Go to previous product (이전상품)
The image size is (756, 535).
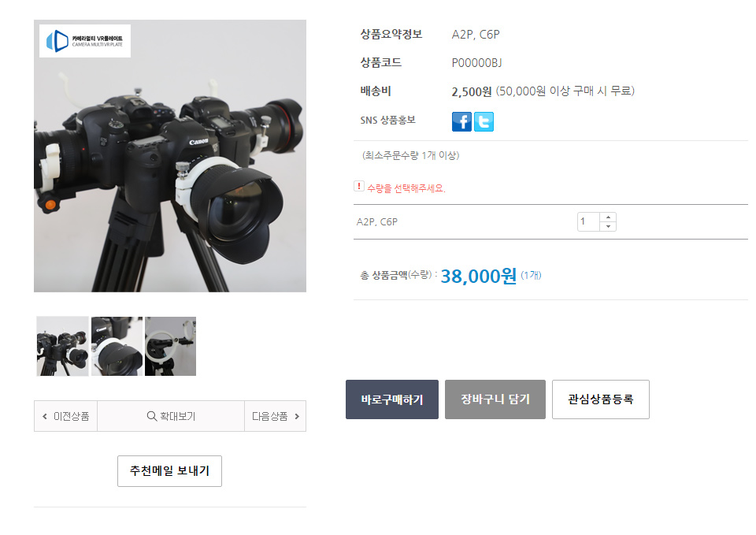point(65,416)
